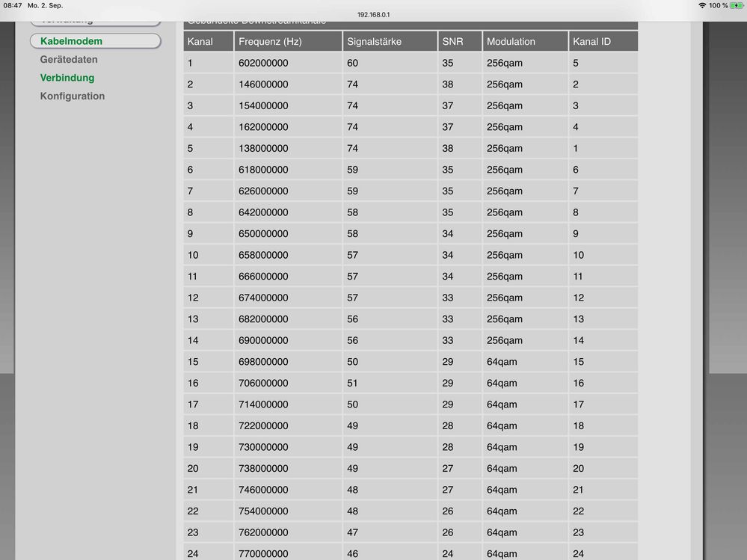747x560 pixels.
Task: Select signal strength 51 in Kanal 16 row
Action: (x=390, y=383)
